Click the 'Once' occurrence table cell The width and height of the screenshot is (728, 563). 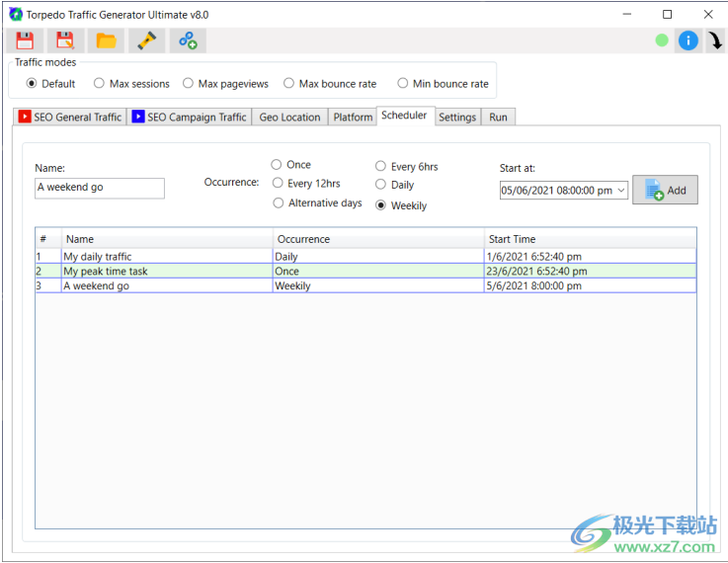point(378,271)
